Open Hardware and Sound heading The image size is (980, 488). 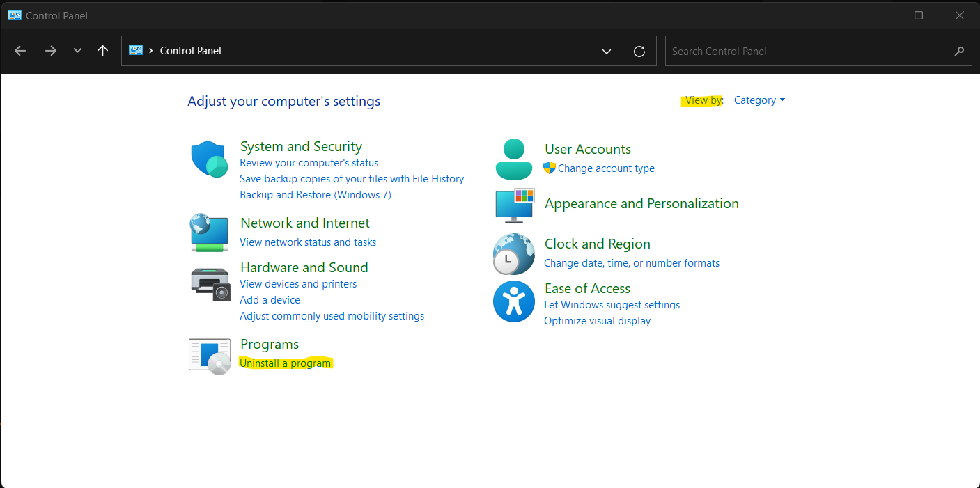click(304, 267)
